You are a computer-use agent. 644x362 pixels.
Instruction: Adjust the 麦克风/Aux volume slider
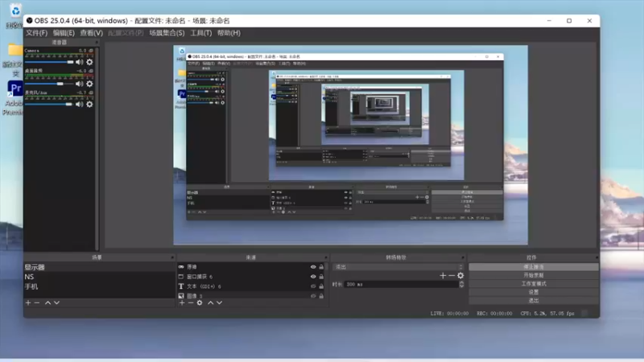[49, 105]
